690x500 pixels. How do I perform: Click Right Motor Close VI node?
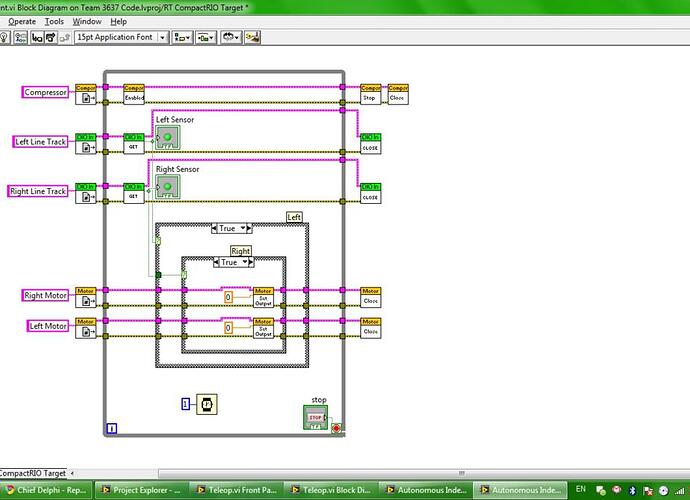371,297
